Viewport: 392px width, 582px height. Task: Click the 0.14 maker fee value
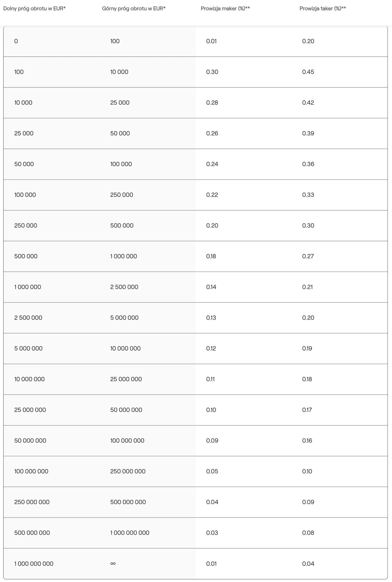point(211,287)
